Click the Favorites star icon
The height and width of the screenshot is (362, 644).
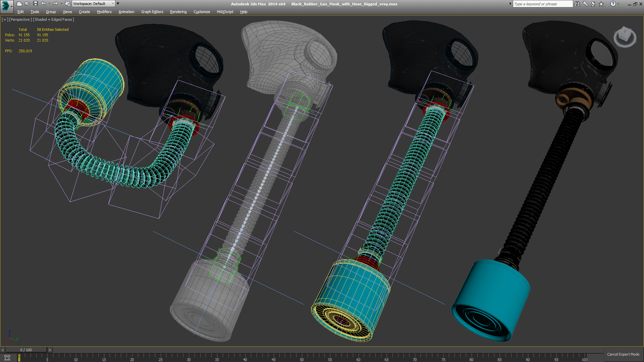(601, 4)
